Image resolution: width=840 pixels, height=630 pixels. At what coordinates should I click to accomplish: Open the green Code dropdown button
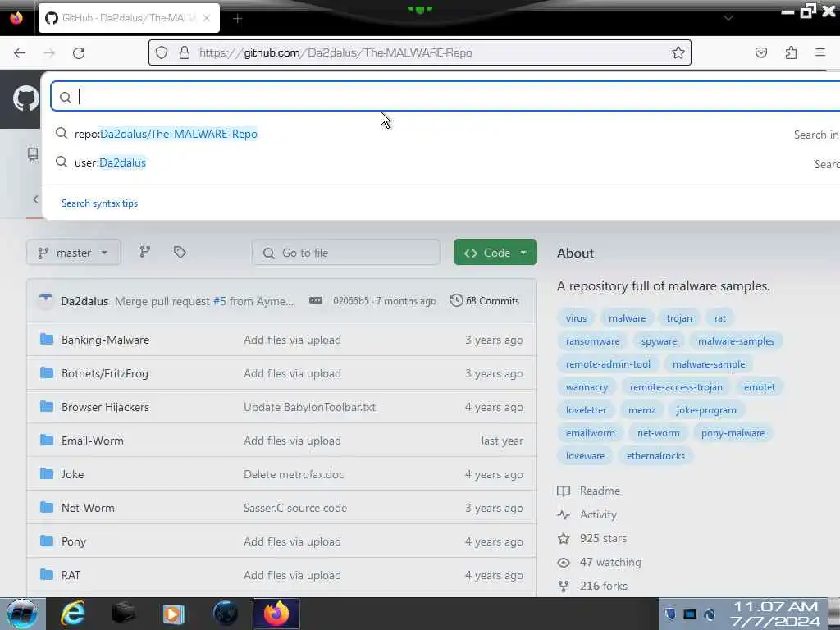pyautogui.click(x=495, y=253)
